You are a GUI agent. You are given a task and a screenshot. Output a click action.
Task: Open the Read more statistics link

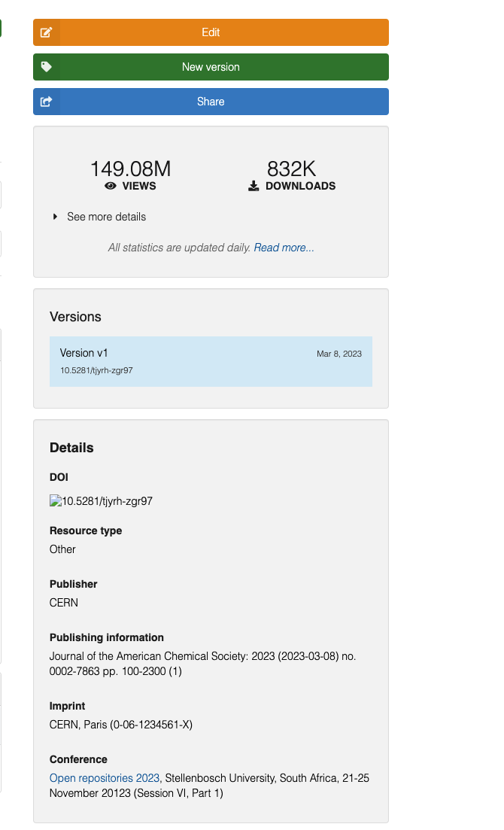284,247
